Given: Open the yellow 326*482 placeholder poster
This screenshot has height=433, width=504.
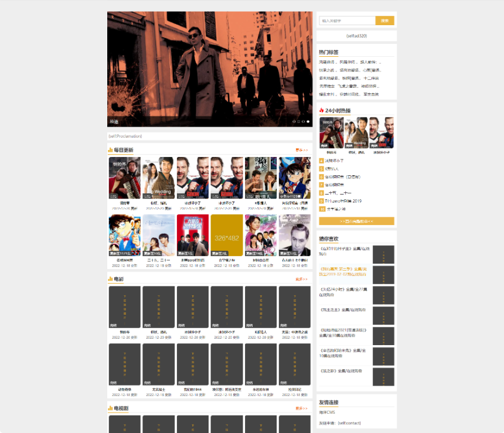Looking at the screenshot, I should [x=227, y=235].
